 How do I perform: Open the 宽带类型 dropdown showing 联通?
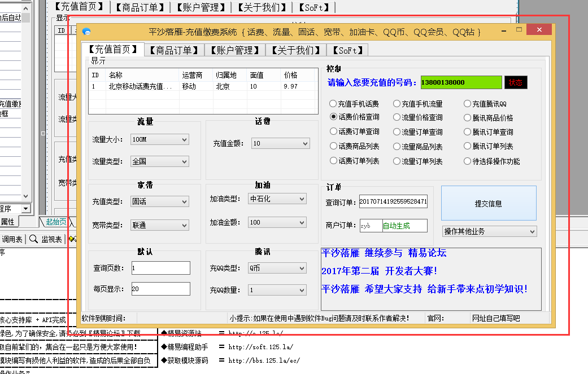tap(159, 225)
